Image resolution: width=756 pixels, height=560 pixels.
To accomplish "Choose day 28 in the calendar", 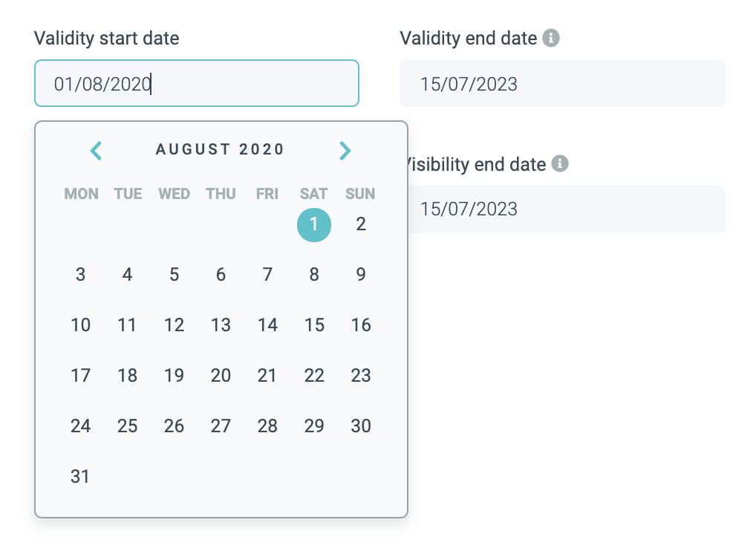I will point(267,426).
